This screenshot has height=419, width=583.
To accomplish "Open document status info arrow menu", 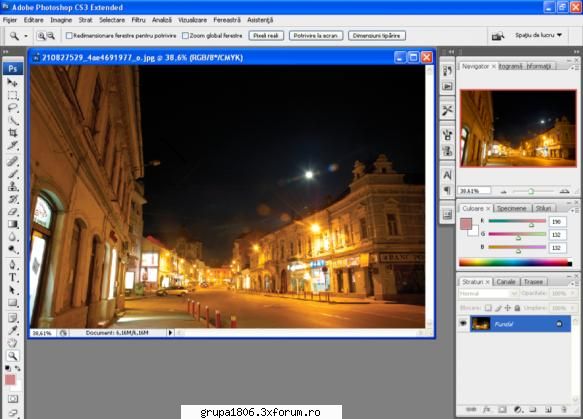I will click(x=170, y=333).
